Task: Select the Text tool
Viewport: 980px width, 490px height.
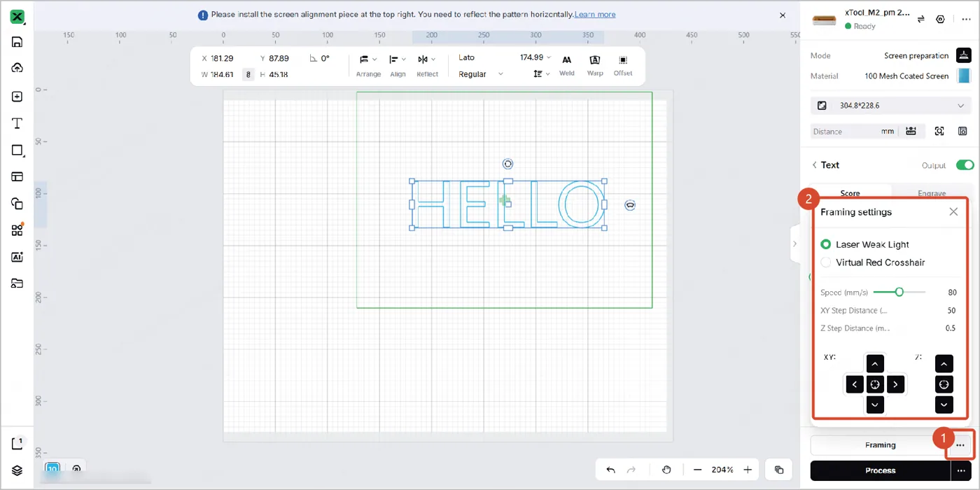Action: click(17, 123)
